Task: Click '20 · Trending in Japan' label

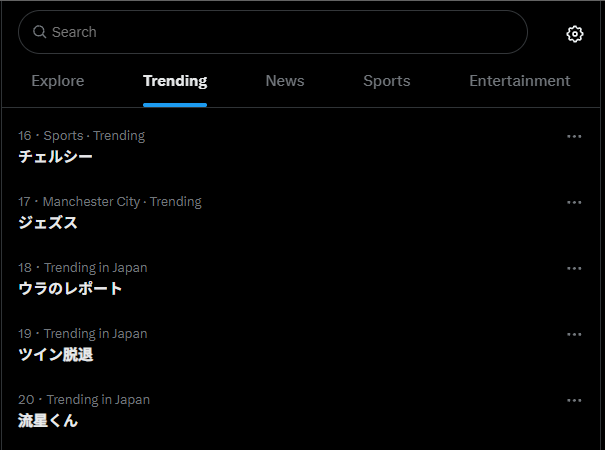Action: click(84, 400)
